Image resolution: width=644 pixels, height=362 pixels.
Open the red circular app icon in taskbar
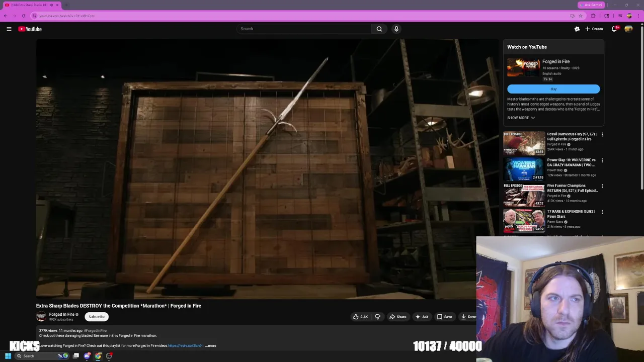coord(109,356)
